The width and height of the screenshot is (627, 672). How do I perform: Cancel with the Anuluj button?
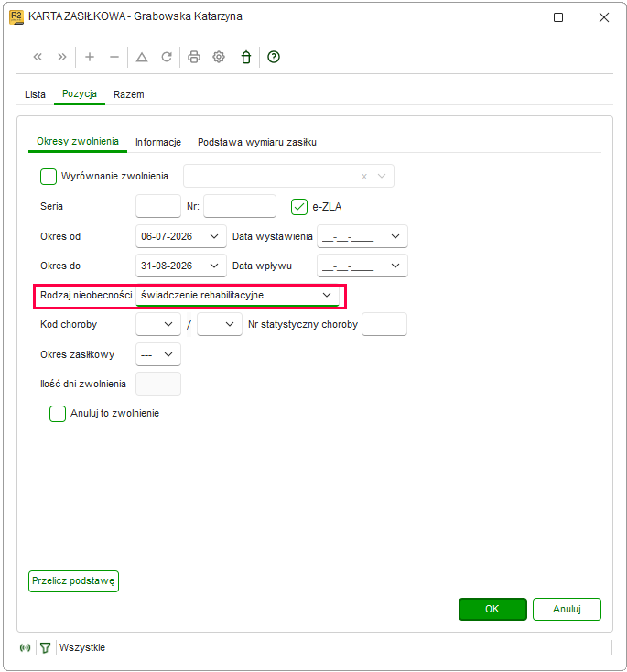coord(567,609)
